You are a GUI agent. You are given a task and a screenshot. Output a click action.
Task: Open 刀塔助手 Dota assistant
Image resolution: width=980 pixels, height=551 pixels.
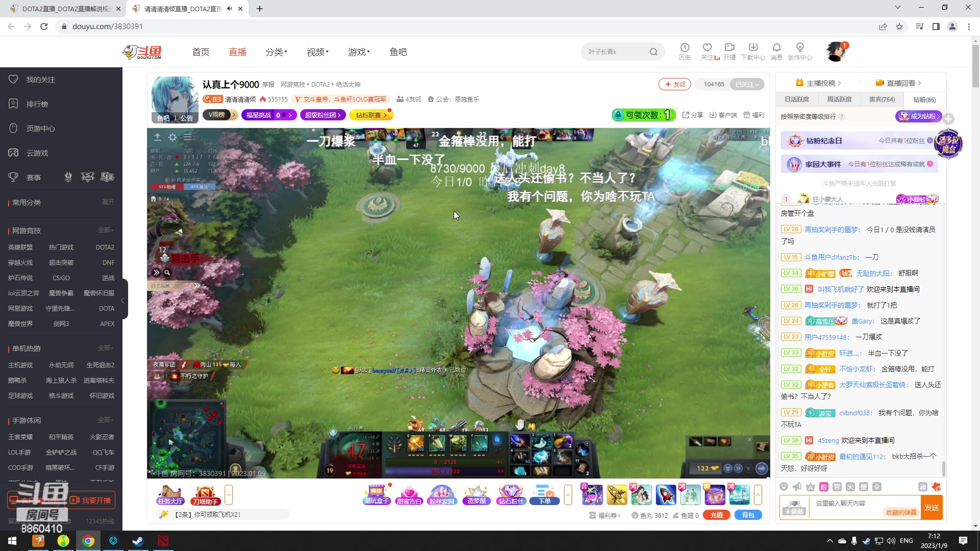tap(205, 495)
